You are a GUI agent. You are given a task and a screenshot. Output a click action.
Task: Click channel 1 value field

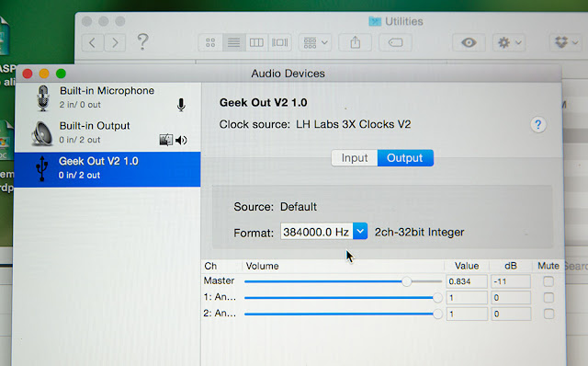click(x=467, y=298)
